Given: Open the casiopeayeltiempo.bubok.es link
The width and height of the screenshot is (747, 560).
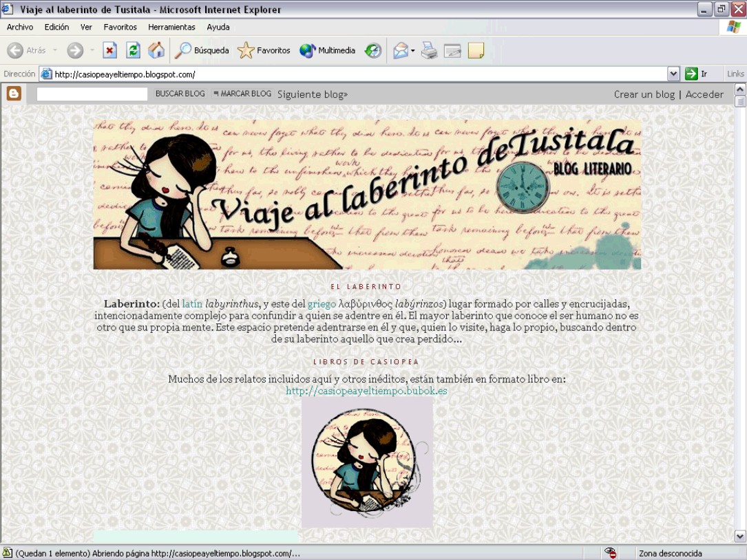Looking at the screenshot, I should point(366,391).
